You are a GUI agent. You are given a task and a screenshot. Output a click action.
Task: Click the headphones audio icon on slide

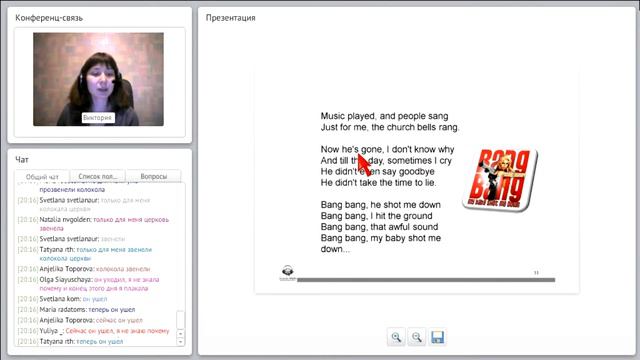(x=288, y=272)
